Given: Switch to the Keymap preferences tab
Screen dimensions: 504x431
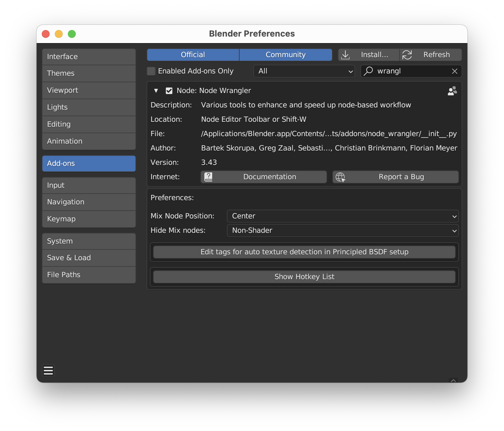Looking at the screenshot, I should coord(89,219).
